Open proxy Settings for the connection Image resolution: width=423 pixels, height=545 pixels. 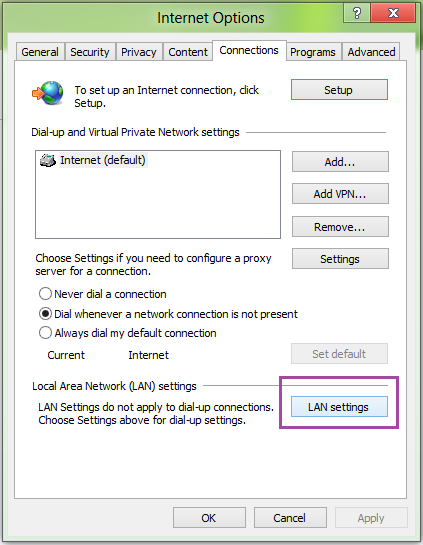pyautogui.click(x=340, y=258)
